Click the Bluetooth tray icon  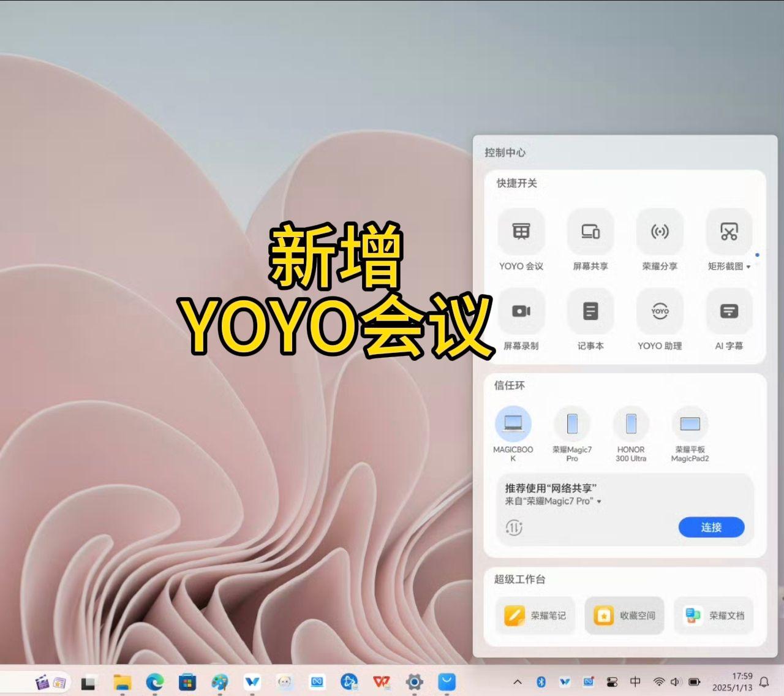(x=541, y=682)
